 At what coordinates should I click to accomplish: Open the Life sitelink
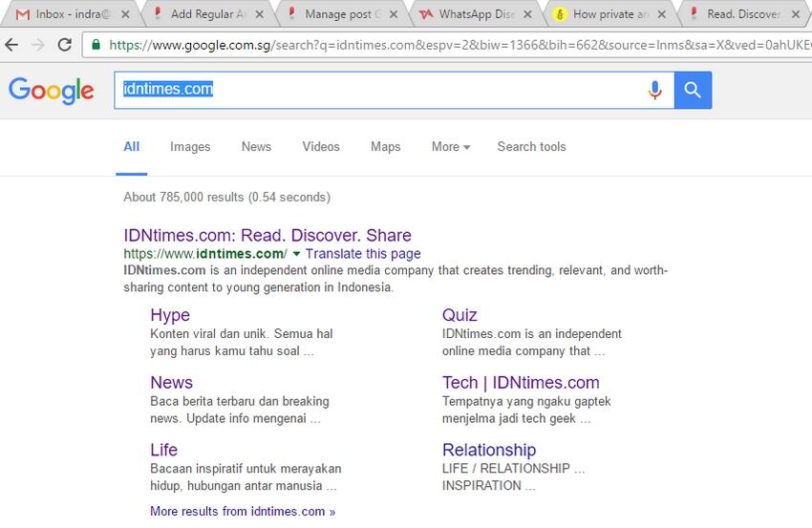(x=163, y=450)
